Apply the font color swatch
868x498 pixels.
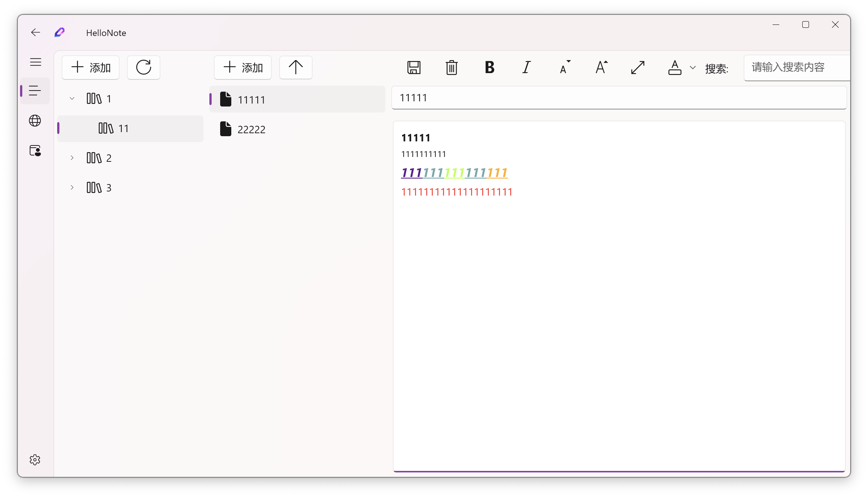[x=675, y=68]
